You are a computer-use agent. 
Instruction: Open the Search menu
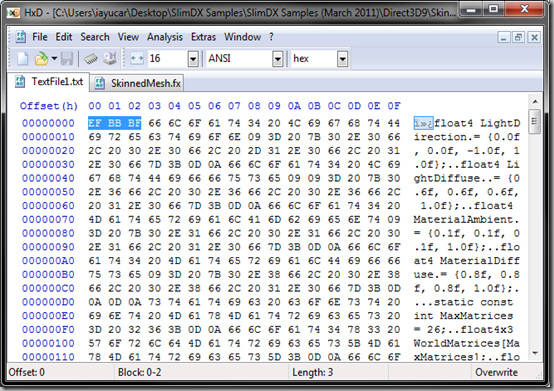tap(95, 37)
